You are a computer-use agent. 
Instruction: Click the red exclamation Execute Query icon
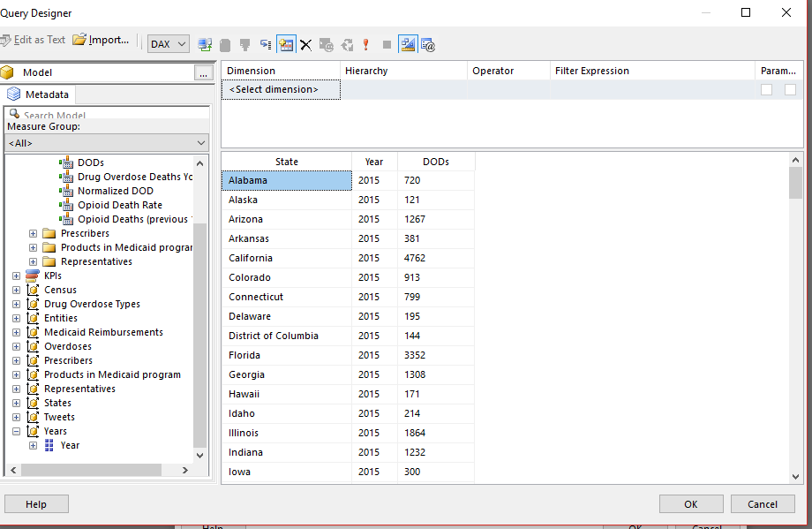point(366,44)
